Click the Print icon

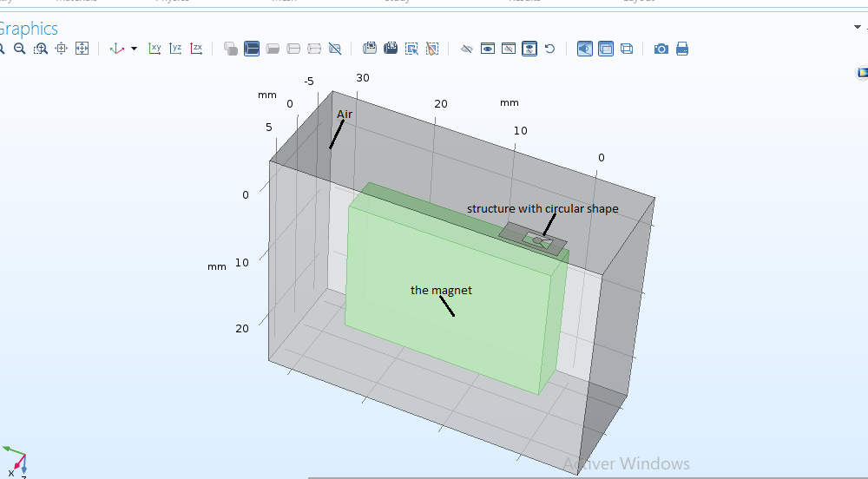(682, 49)
